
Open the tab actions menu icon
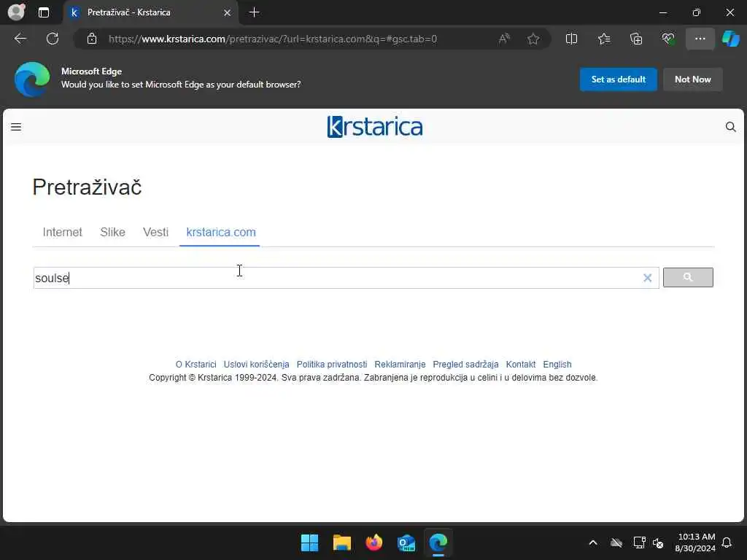44,12
